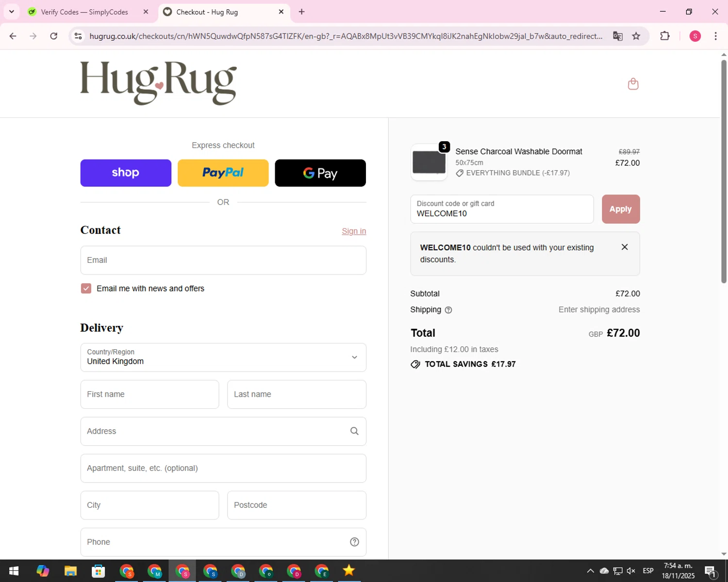Expand the Country/Region dropdown

[x=223, y=357]
